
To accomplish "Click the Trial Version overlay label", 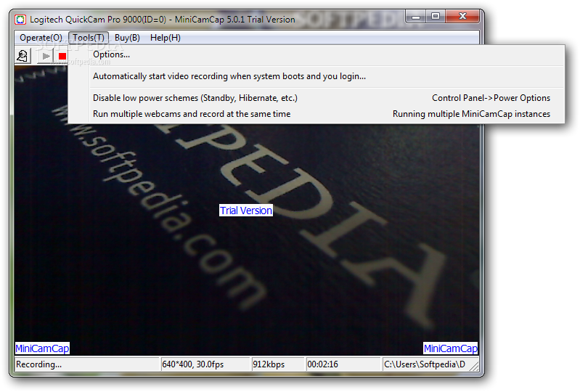I will [246, 211].
